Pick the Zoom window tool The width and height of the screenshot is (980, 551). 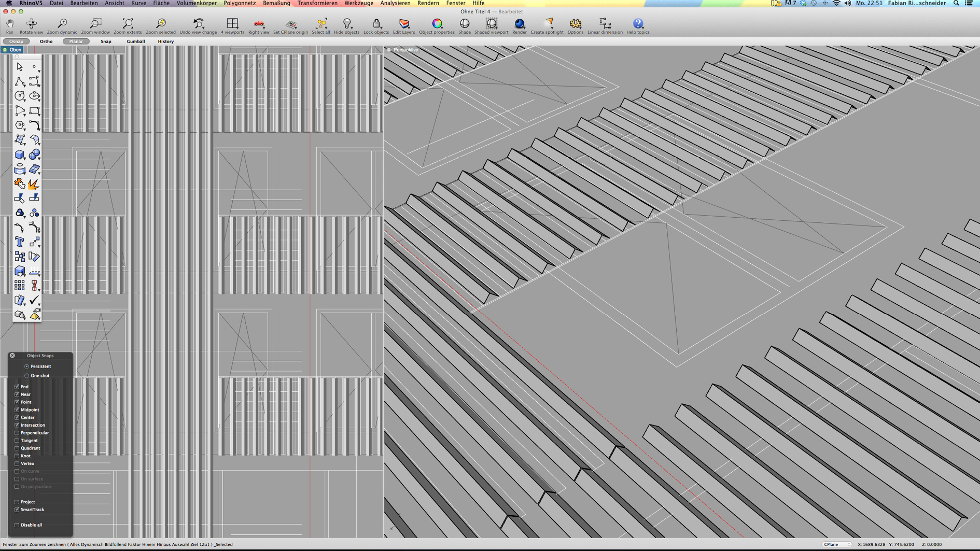(x=95, y=26)
